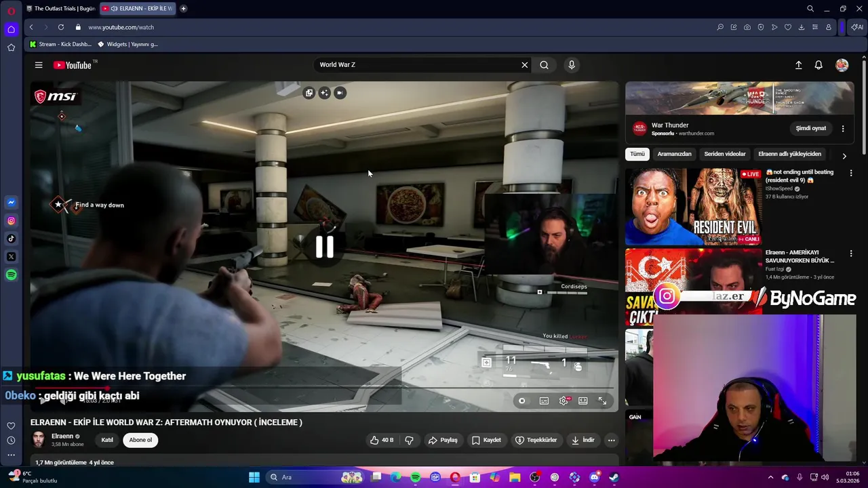Open the Widgets bookmark
The image size is (868, 488).
(128, 44)
